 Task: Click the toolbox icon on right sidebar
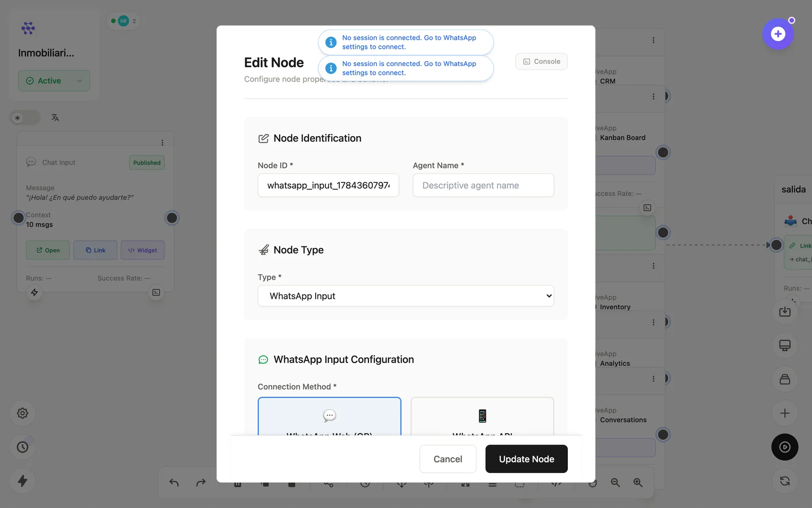(785, 379)
